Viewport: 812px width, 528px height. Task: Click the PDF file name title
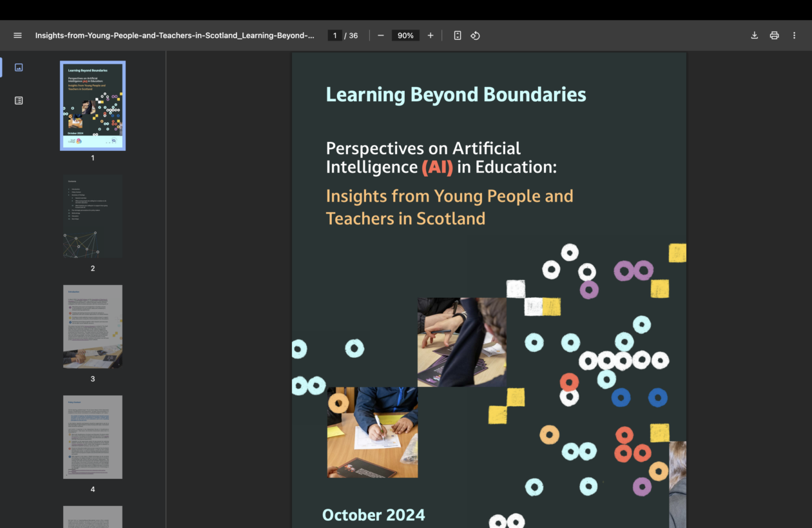(175, 35)
